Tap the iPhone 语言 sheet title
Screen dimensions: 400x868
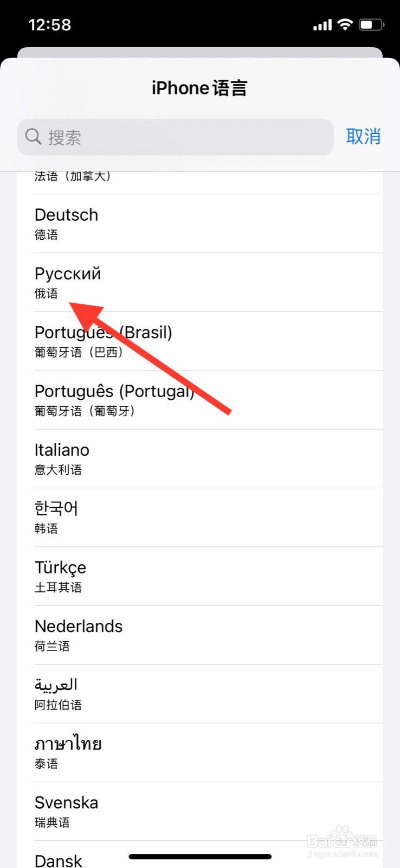click(199, 88)
